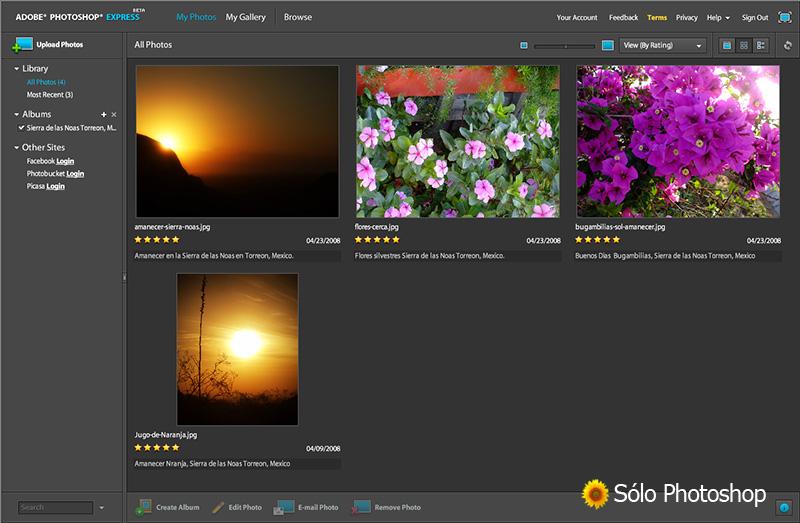Click the Edit Photo pencil icon
800x523 pixels.
[x=218, y=507]
